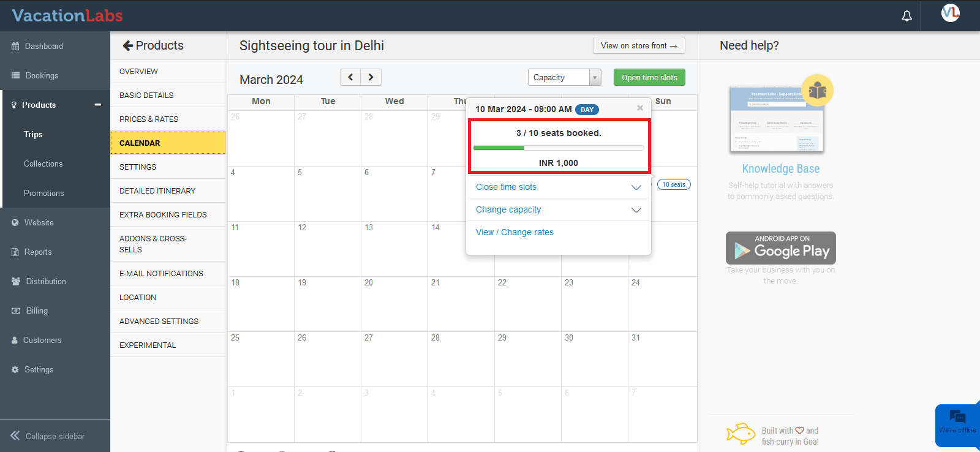This screenshot has height=452, width=980.
Task: Close the time slot popup
Action: 640,108
